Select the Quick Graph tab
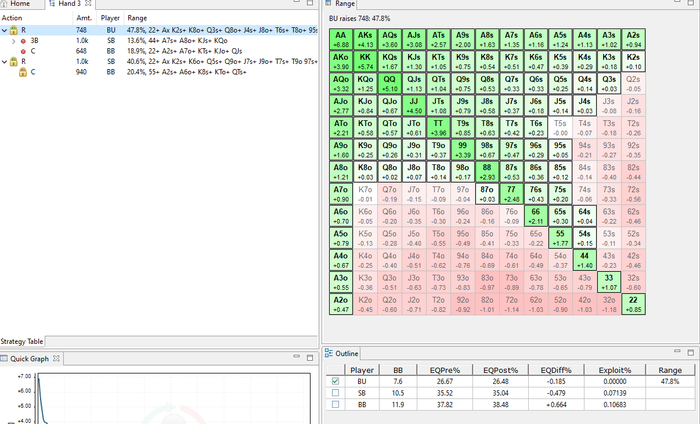700x424 pixels. point(29,359)
